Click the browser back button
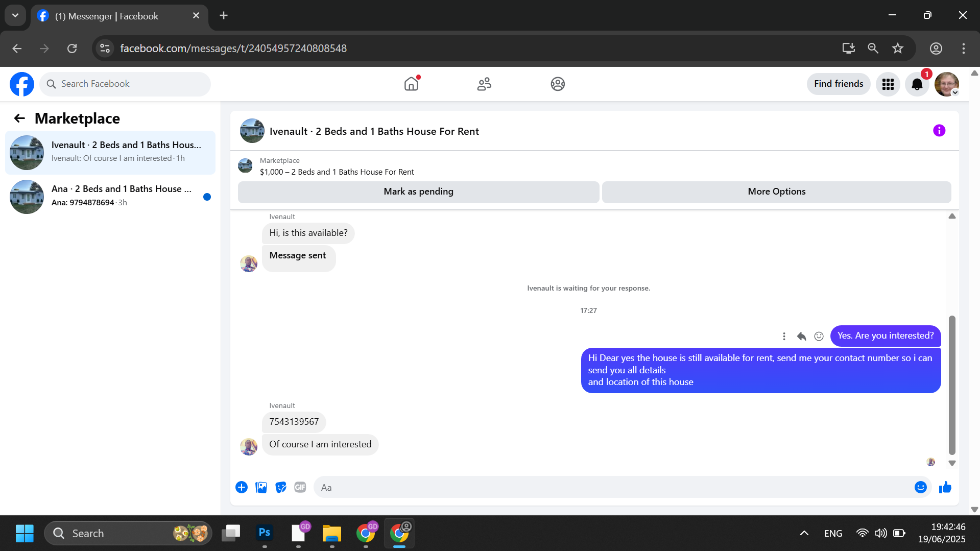Screen dimensions: 980x551 [x=17, y=49]
